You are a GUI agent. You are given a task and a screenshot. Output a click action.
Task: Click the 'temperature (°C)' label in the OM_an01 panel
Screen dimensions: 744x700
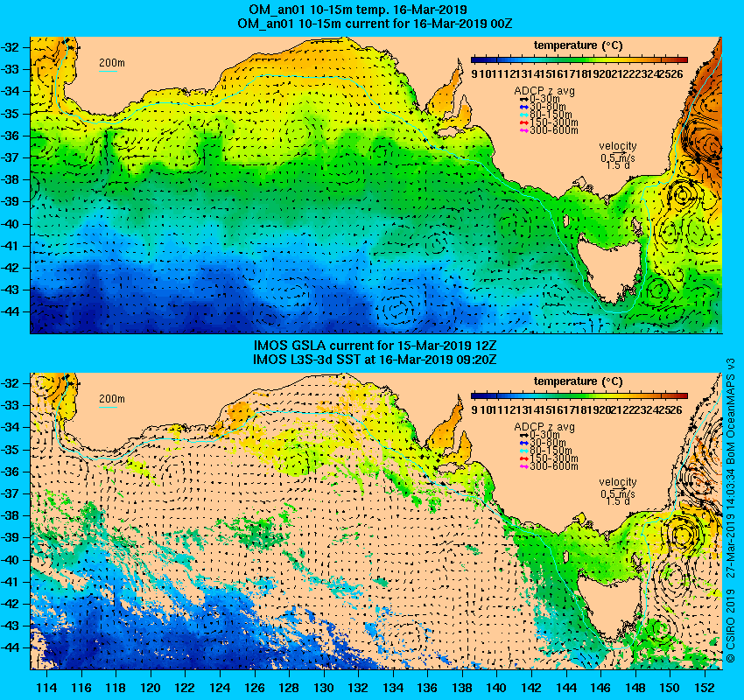tap(578, 45)
